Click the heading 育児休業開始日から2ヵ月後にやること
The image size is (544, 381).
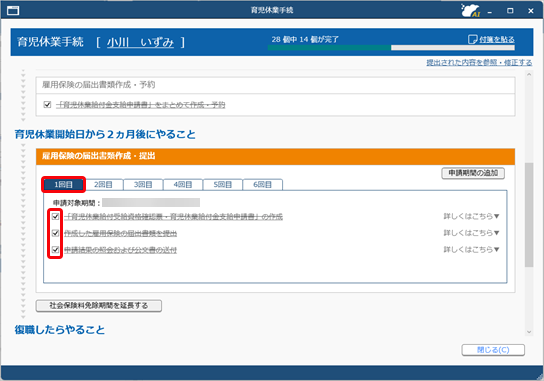pyautogui.click(x=105, y=134)
